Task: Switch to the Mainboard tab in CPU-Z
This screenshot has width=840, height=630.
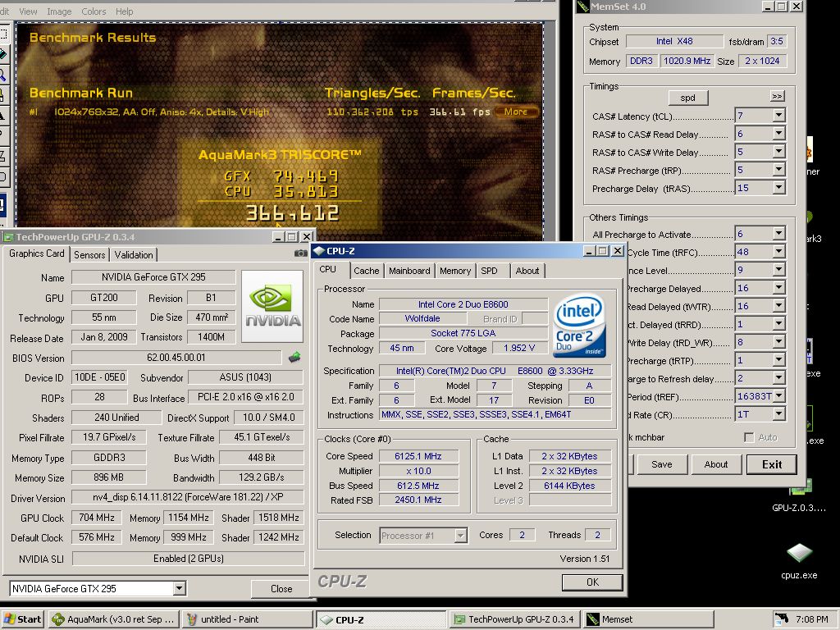Action: (409, 271)
